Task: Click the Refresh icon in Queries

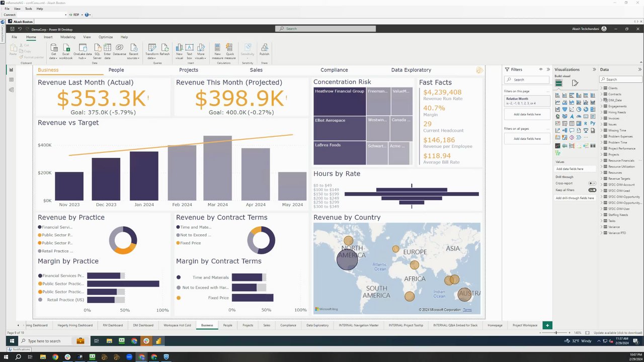Action: tap(165, 47)
